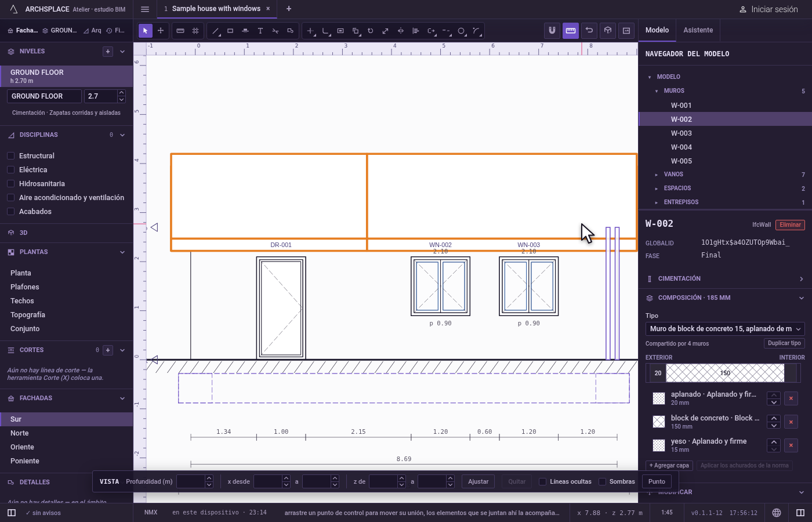Image resolution: width=812 pixels, height=522 pixels.
Task: Click the Duplicar tipo button
Action: 784,343
